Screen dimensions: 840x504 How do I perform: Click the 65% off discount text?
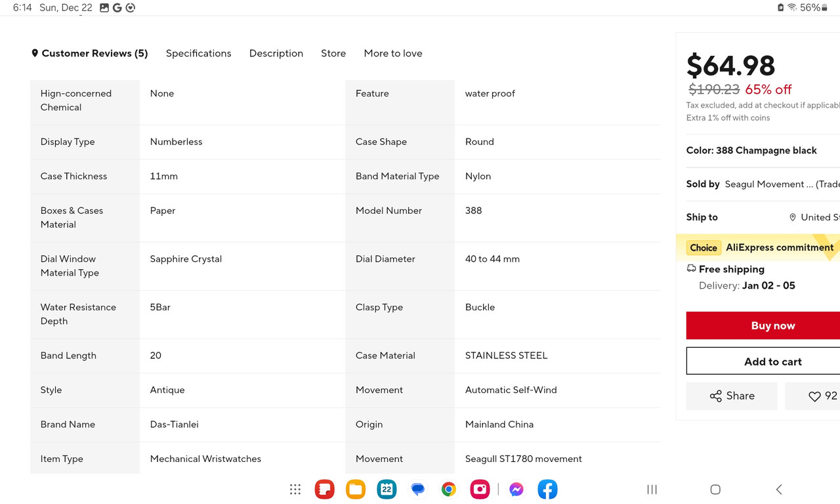click(x=768, y=89)
